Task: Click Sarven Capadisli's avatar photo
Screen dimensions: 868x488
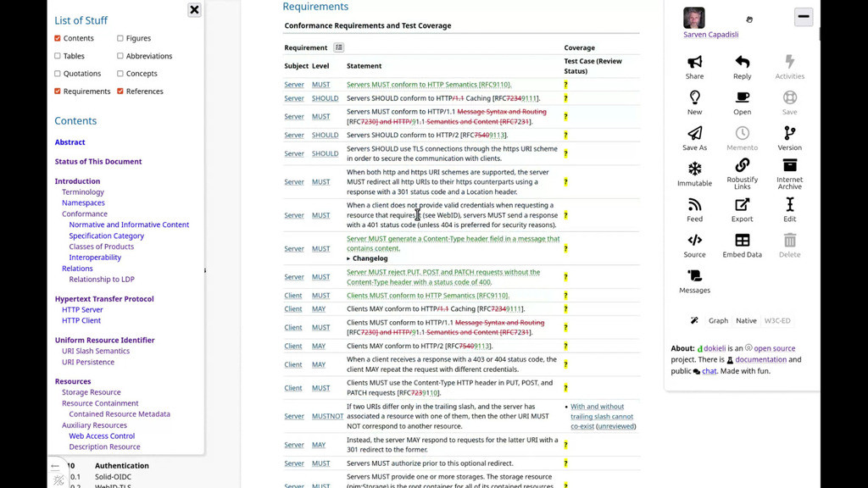Action: pyautogui.click(x=693, y=18)
